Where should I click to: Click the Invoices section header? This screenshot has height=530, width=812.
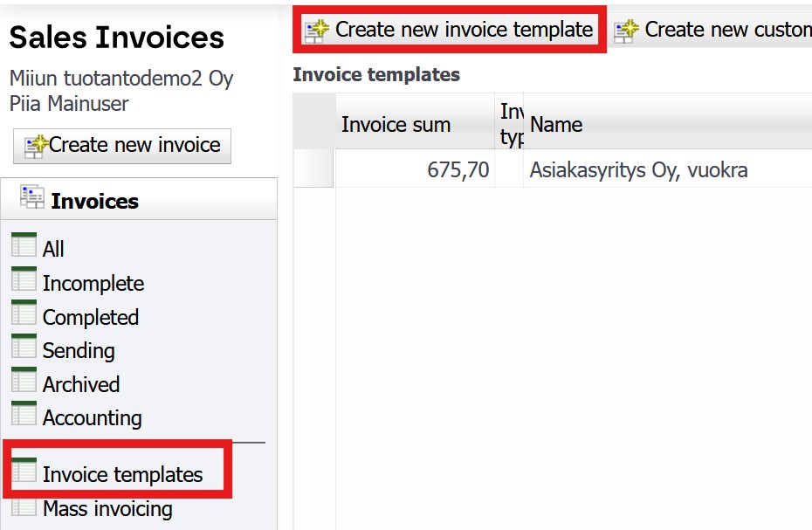tap(140, 199)
